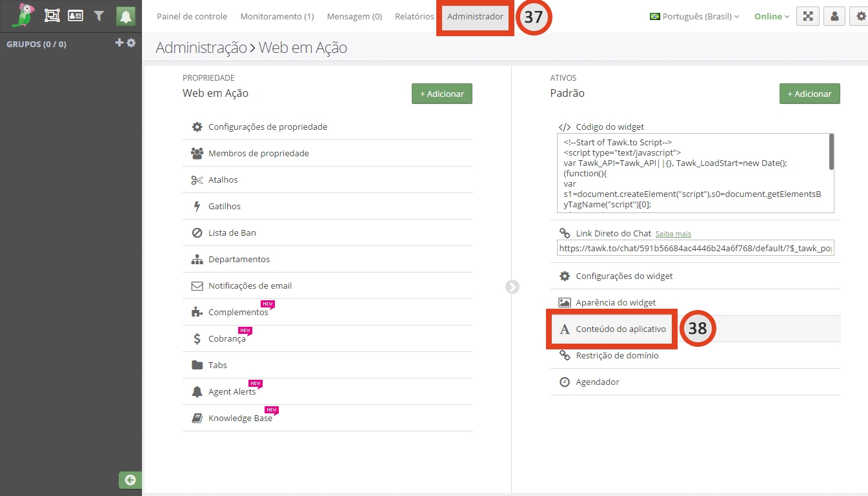Open Tabs entry in property list
This screenshot has width=868, height=496.
(328, 365)
